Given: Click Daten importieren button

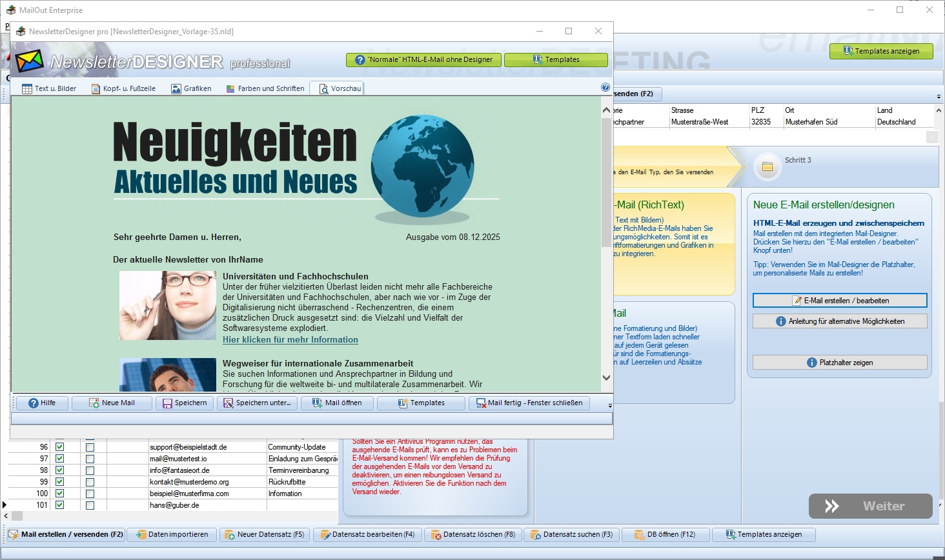Looking at the screenshot, I should click(172, 534).
